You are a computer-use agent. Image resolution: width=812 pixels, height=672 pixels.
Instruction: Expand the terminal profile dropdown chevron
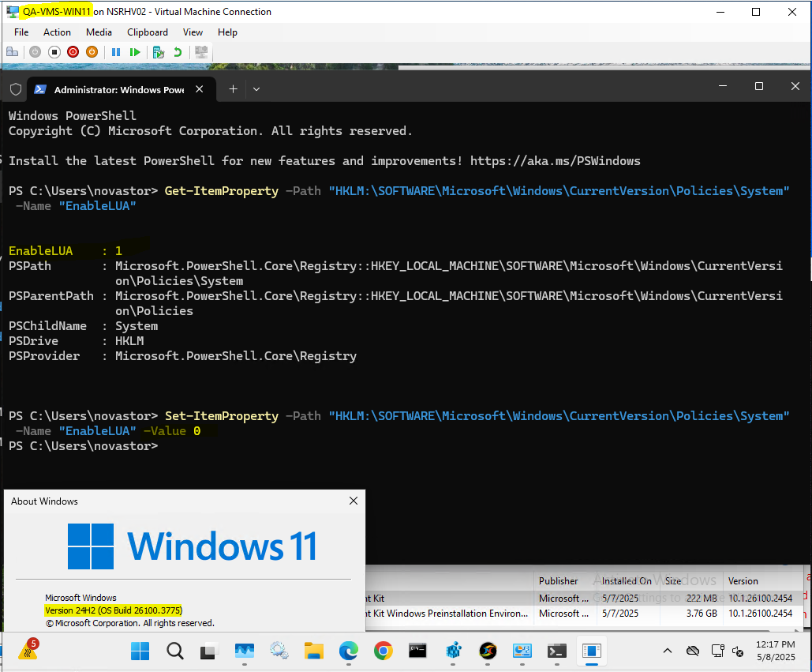tap(256, 89)
